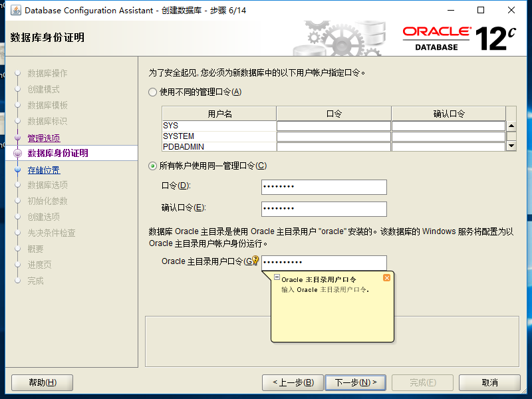The image size is (532, 399).
Task: Minimize the Database Configuration Assistant window
Action: 451,10
